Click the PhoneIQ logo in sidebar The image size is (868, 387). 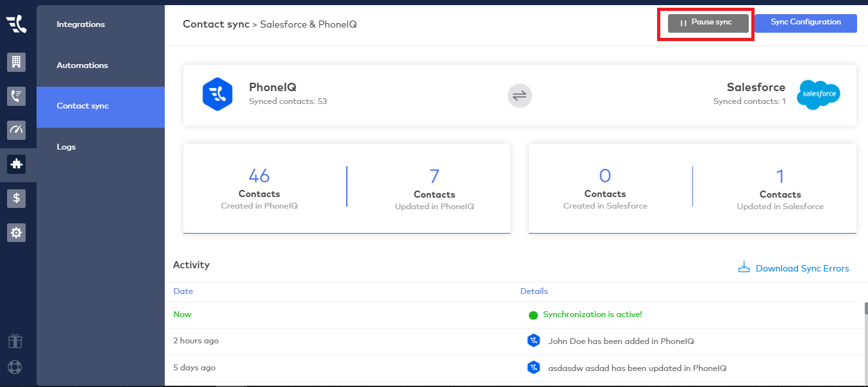[16, 24]
